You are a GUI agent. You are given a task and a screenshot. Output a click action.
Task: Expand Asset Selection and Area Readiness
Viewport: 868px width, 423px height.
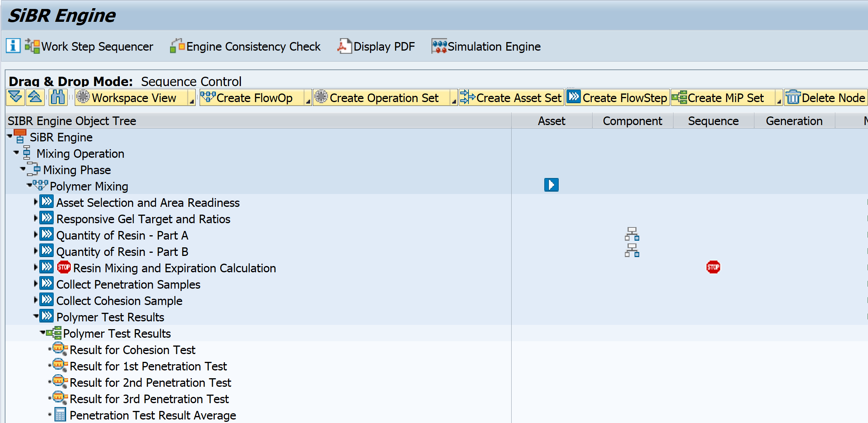tap(36, 202)
